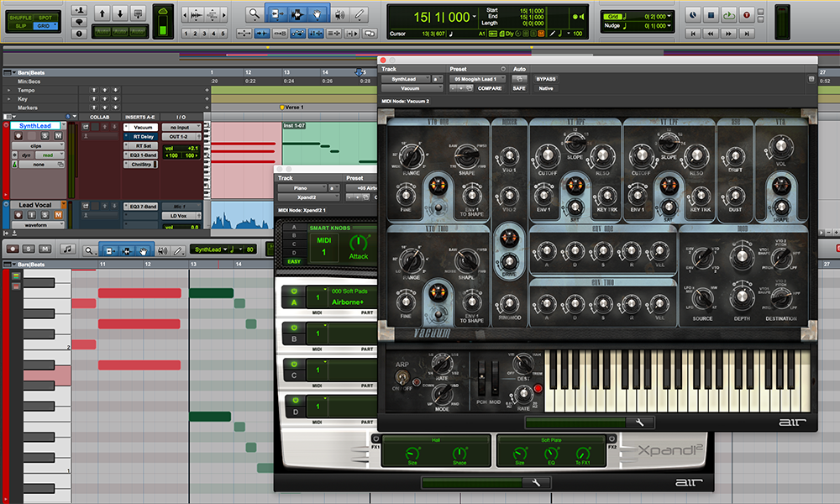840x504 pixels.
Task: Click the Vacuum CUTOFF knob in VT HPF
Action: coord(547,156)
